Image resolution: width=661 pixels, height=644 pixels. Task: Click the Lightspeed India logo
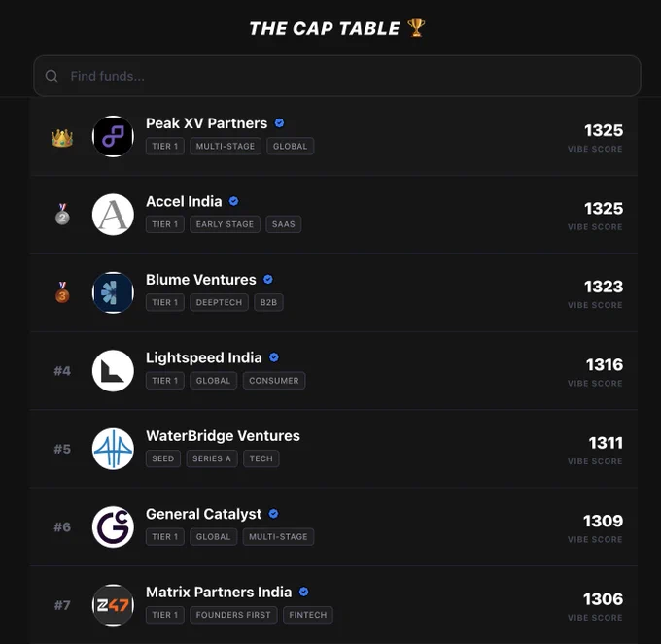pyautogui.click(x=113, y=371)
